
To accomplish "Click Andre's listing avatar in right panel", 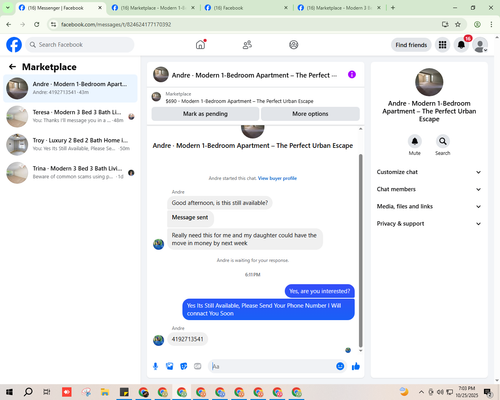I will [x=429, y=82].
